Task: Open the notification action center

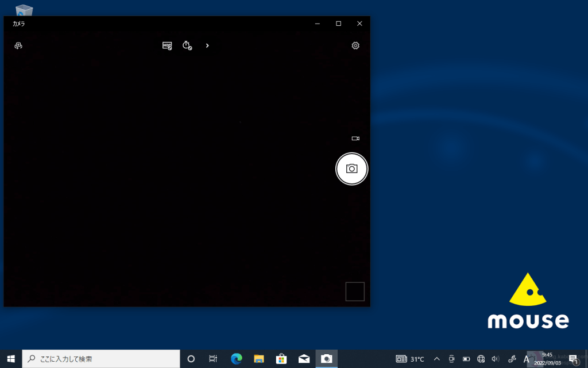Action: pyautogui.click(x=573, y=359)
